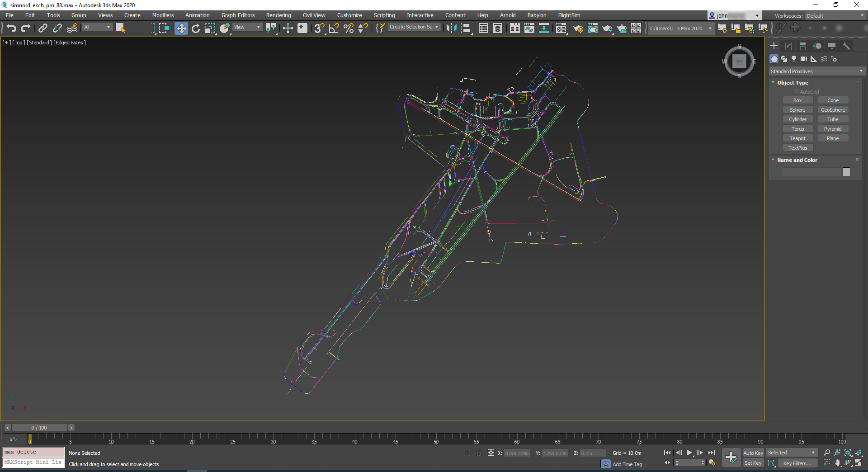Screen dimensions: 868x472
Task: Click the Cameras category icon
Action: tap(804, 59)
